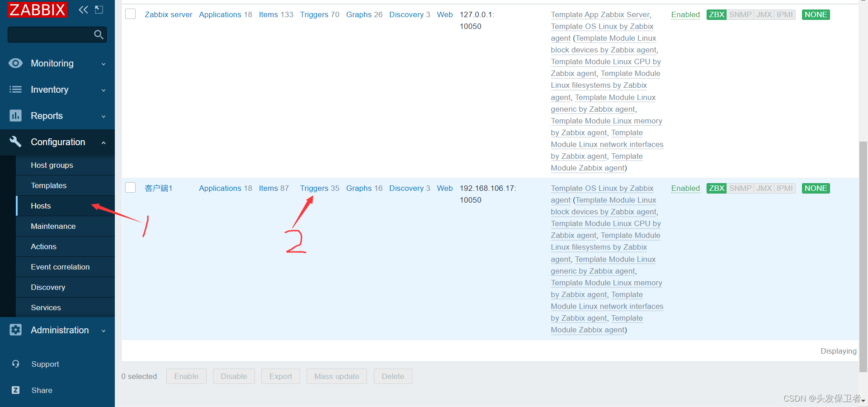Viewport: 868px width, 407px height.
Task: Click ZBX availability badge for Zabbix server
Action: tap(717, 14)
